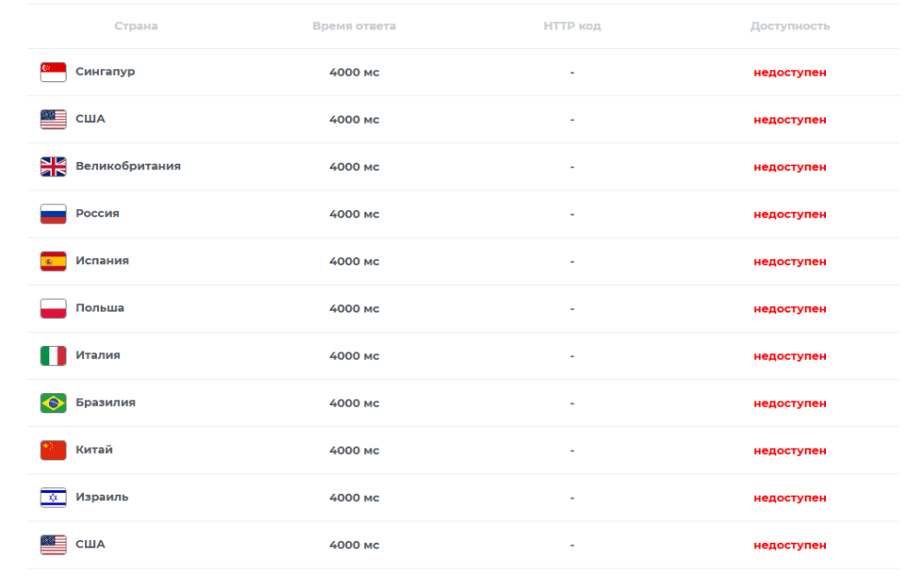
Task: Click the Brazil flag icon
Action: click(53, 403)
